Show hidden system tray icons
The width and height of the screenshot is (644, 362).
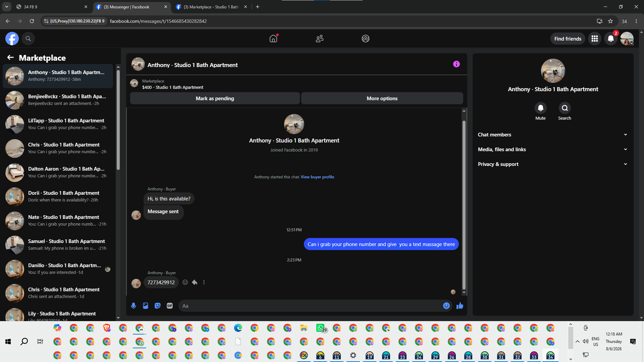click(578, 342)
